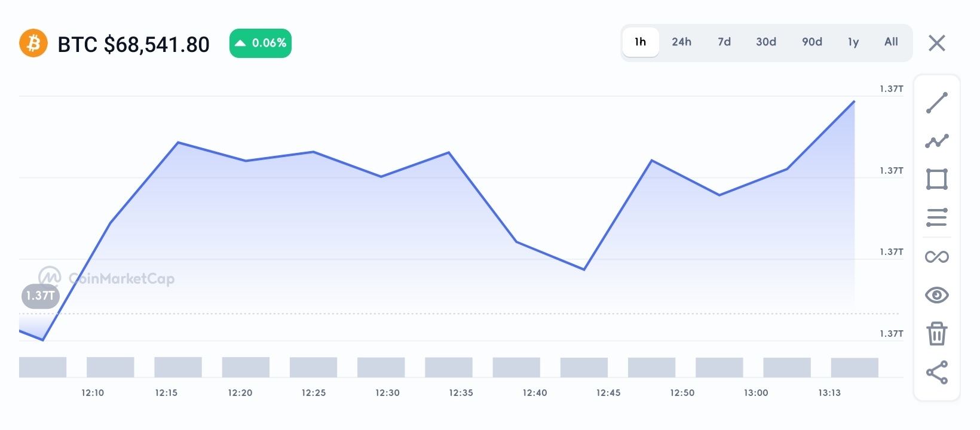This screenshot has width=980, height=430.
Task: Show the 30d chart range
Action: [766, 42]
